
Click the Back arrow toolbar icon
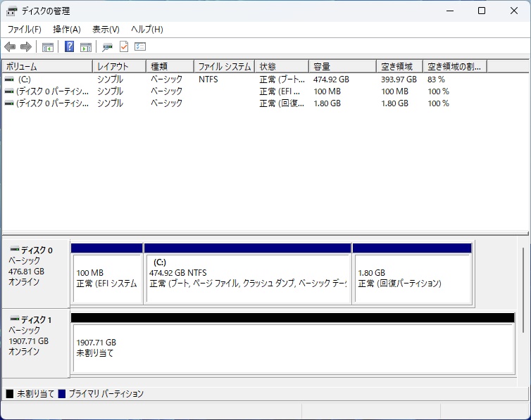tap(10, 47)
